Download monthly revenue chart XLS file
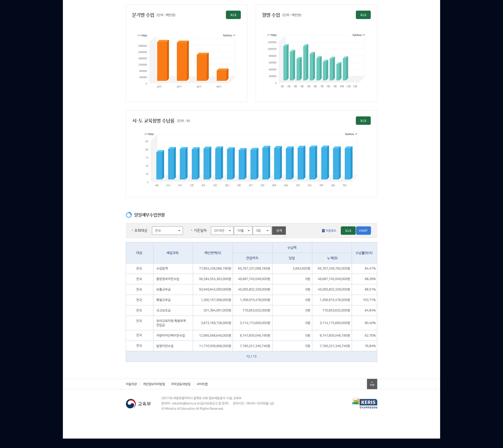The height and width of the screenshot is (448, 503). pyautogui.click(x=363, y=15)
